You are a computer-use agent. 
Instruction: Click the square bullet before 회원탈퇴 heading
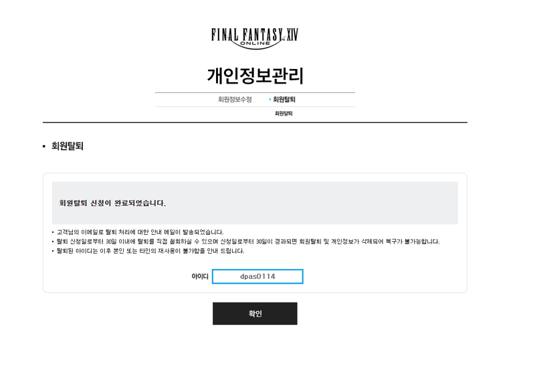[44, 146]
